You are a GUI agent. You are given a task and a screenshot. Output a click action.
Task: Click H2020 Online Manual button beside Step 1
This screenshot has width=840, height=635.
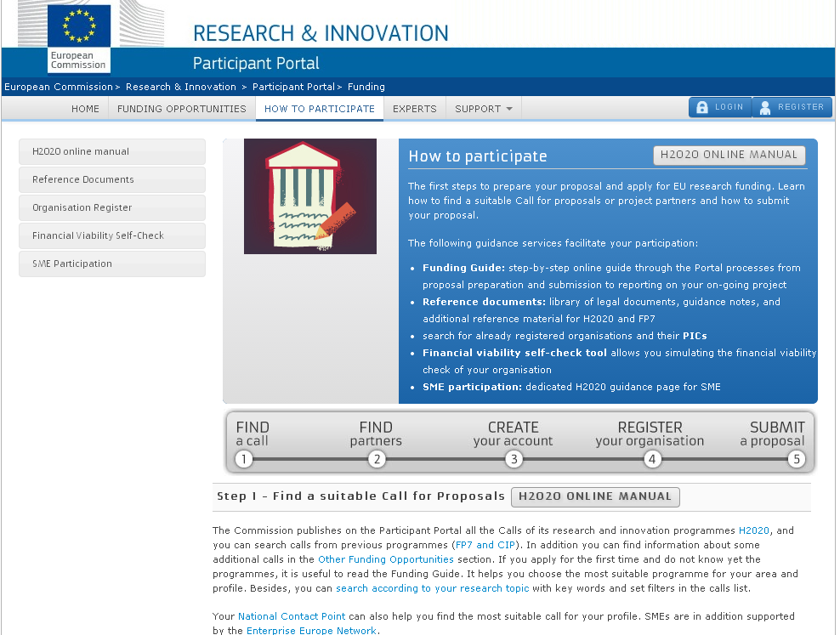595,496
